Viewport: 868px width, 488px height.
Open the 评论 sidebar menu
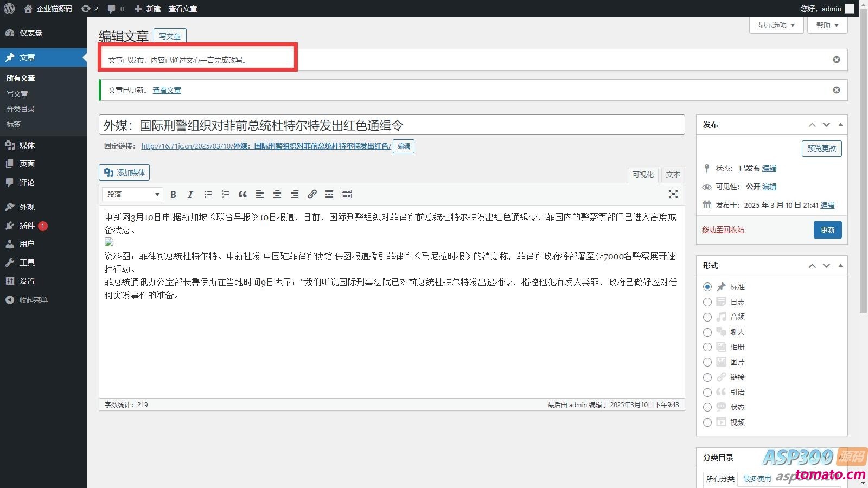(43, 183)
